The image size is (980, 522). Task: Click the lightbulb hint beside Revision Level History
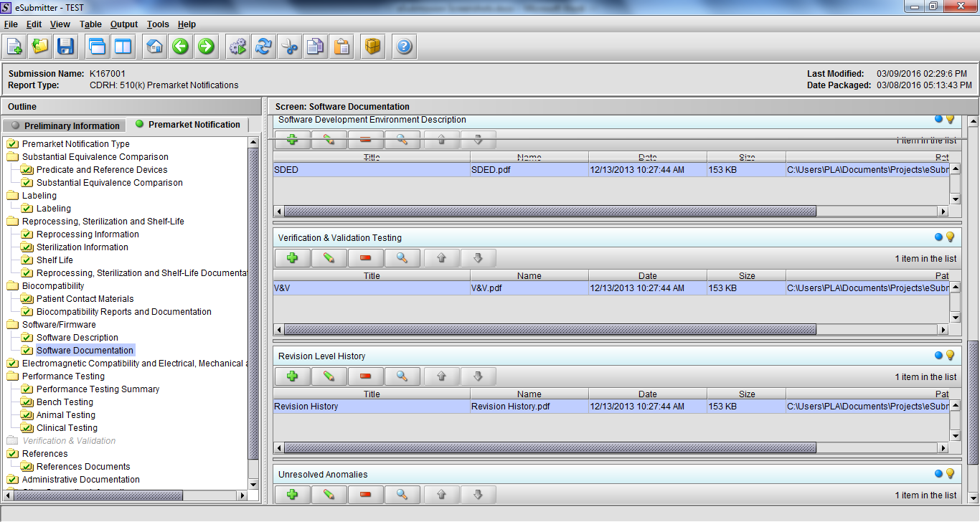click(x=951, y=356)
